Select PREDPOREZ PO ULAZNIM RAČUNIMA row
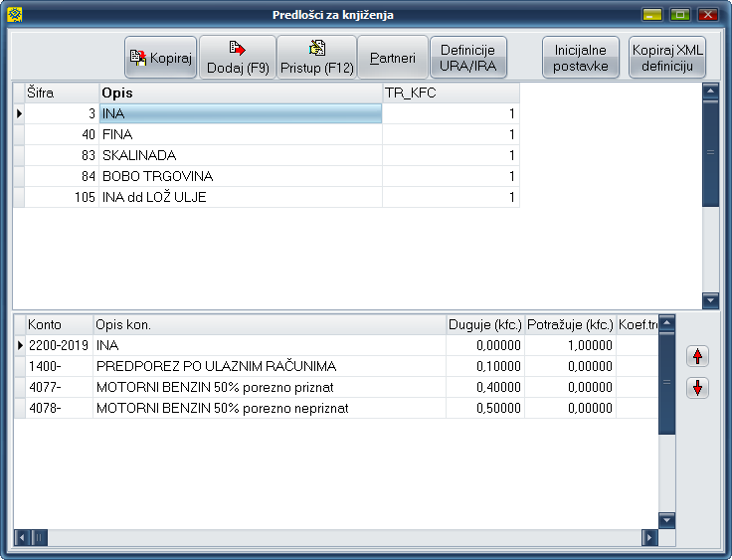732x560 pixels. click(269, 366)
